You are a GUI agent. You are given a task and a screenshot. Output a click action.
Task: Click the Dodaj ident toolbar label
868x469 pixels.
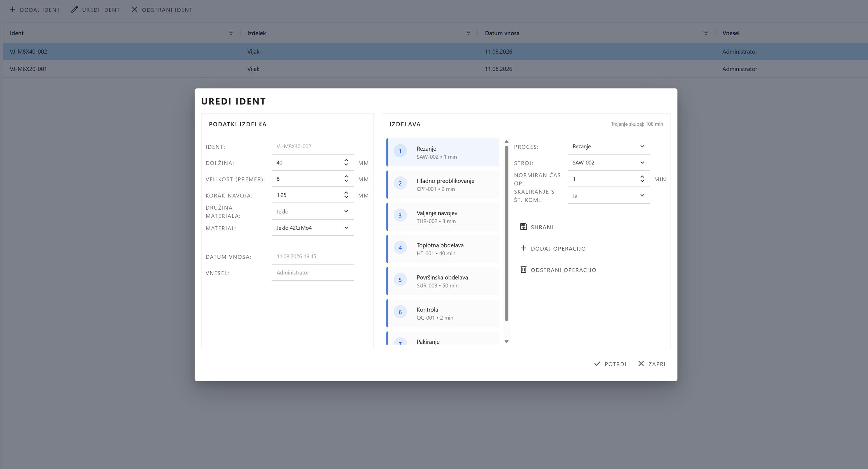point(40,10)
